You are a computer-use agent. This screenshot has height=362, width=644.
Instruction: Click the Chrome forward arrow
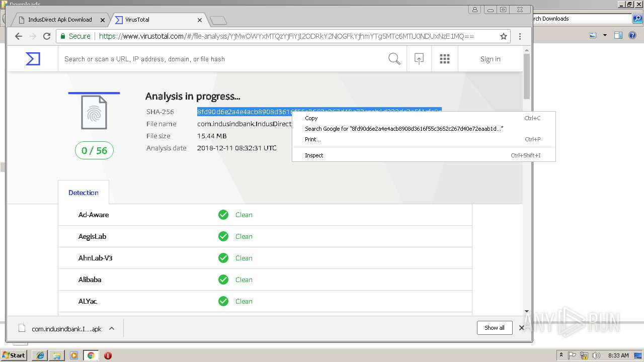[33, 36]
